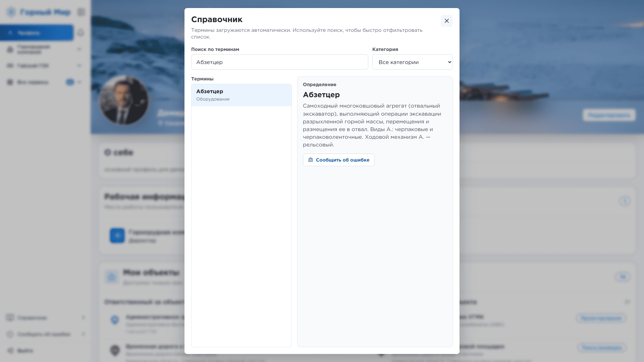644x362 pixels.
Task: Click the exit icon at sidebar bottom
Action: pyautogui.click(x=10, y=351)
